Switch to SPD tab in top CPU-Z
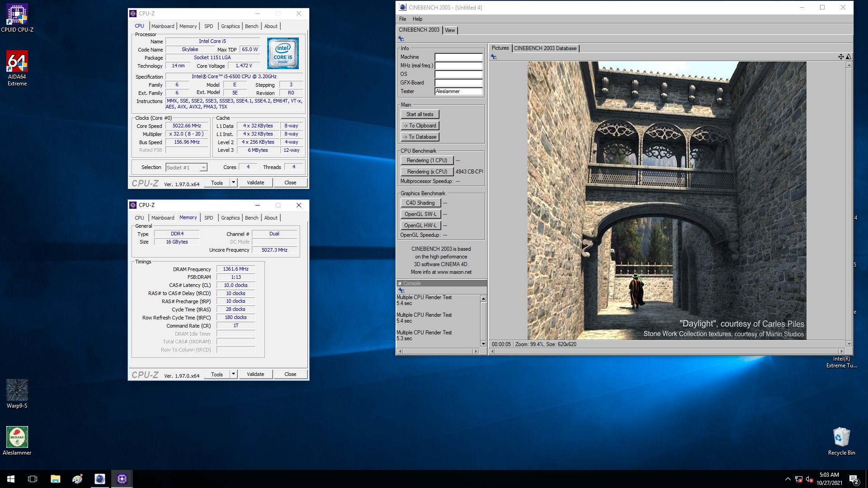Screen dimensions: 868x488 pos(208,26)
